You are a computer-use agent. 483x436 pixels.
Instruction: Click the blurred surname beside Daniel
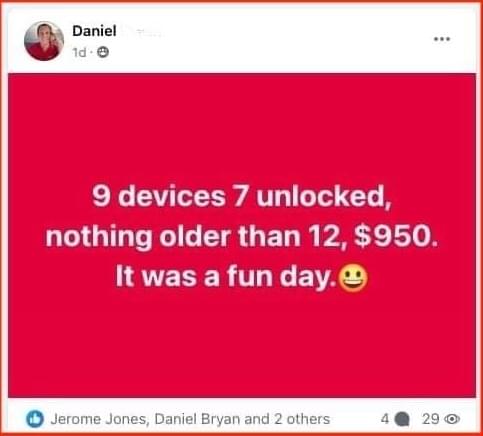[143, 32]
